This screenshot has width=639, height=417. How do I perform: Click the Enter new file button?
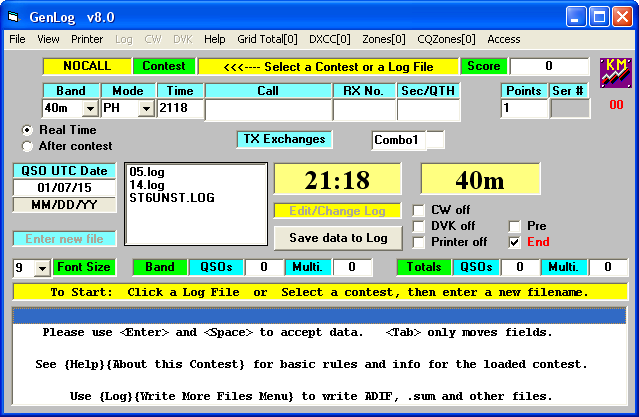tap(64, 239)
